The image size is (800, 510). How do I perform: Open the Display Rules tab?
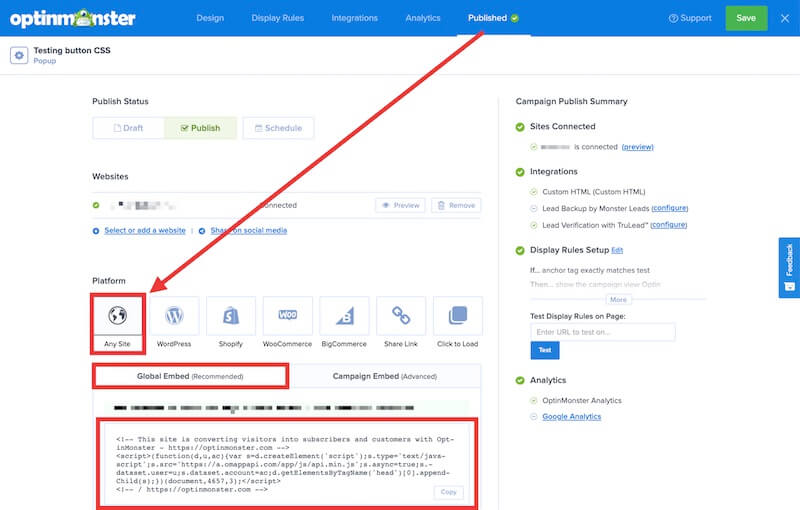point(278,18)
